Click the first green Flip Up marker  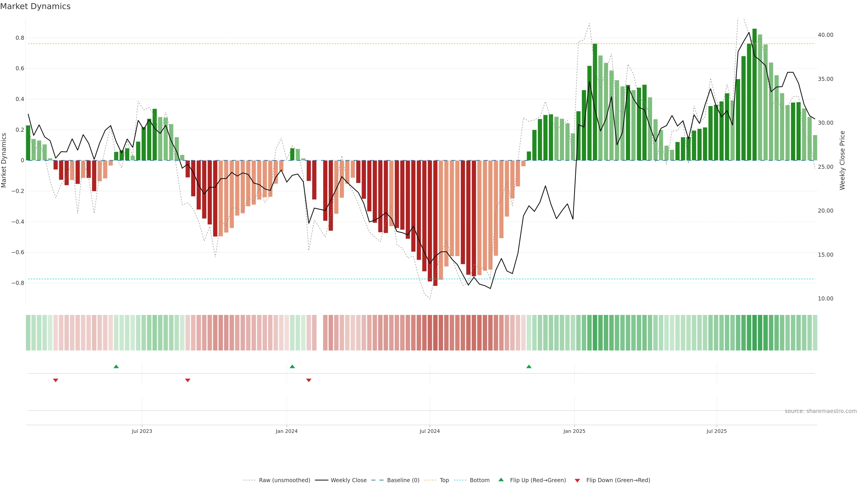(116, 366)
